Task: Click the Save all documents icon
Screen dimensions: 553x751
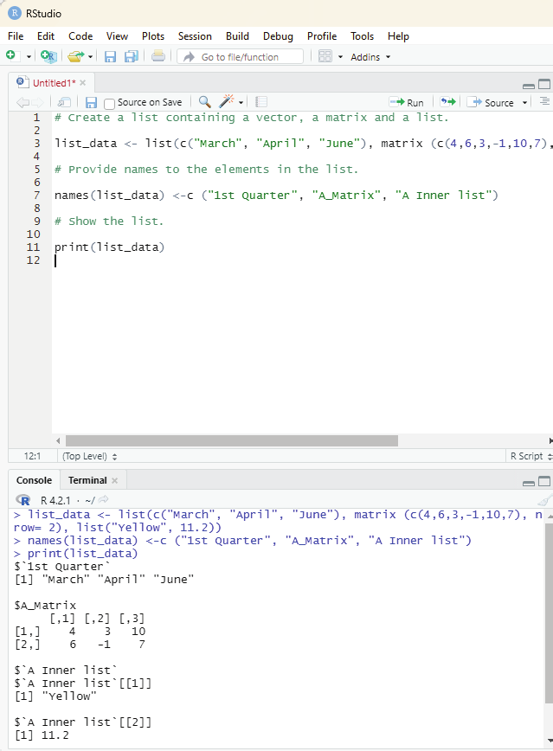Action: click(131, 57)
